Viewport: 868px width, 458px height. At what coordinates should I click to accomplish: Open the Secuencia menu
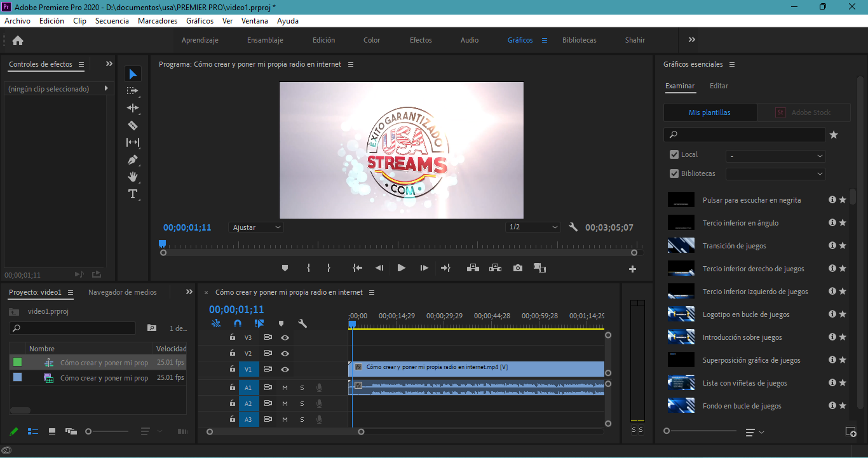pyautogui.click(x=112, y=21)
